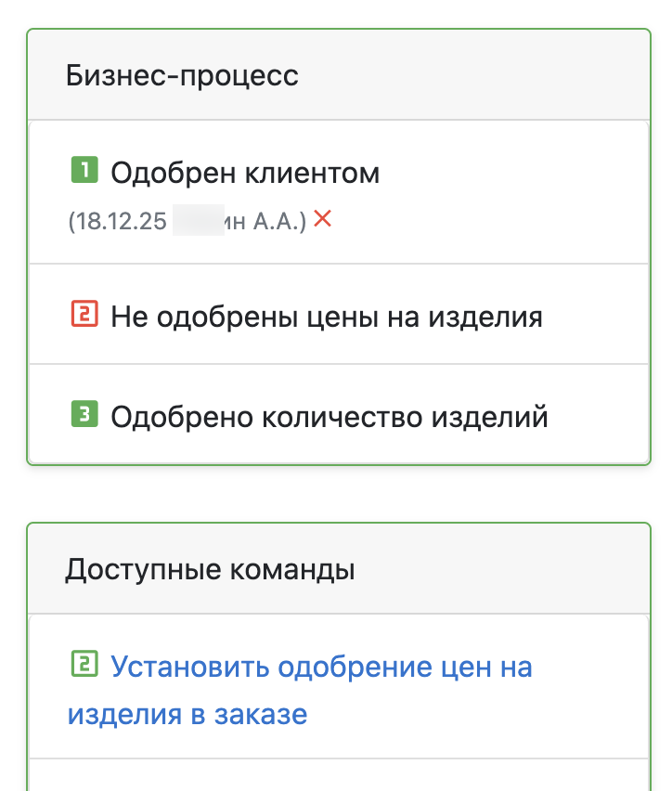Click the blurred approver surname
672x791 pixels.
(199, 221)
